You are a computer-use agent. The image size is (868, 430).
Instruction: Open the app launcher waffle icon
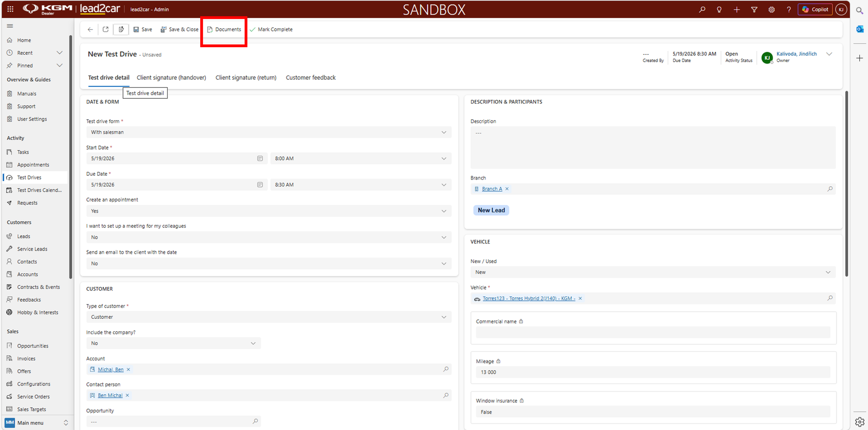pyautogui.click(x=10, y=9)
